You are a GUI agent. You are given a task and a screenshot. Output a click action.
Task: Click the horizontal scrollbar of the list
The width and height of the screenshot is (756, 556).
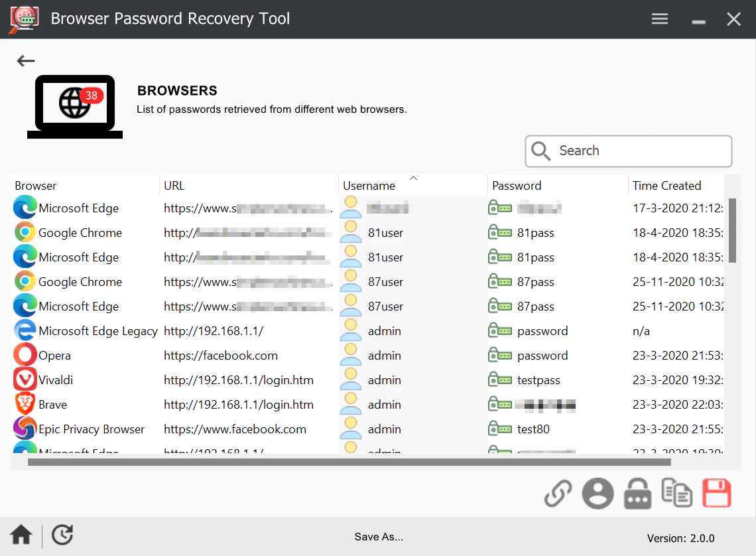pos(349,462)
